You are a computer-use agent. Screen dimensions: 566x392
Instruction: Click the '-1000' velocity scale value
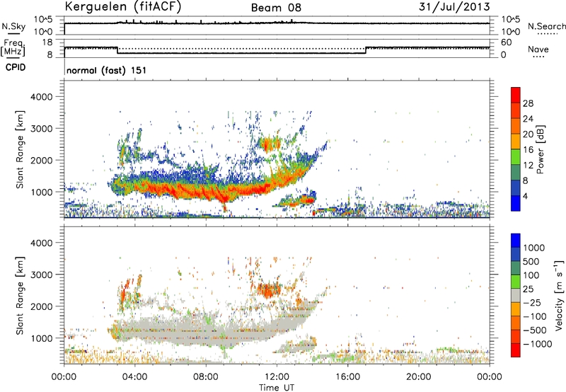click(x=538, y=344)
